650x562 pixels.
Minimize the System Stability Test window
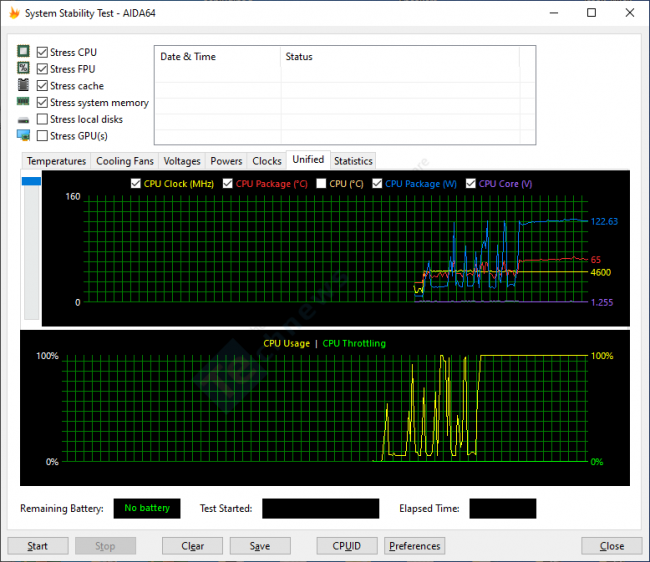coord(554,13)
